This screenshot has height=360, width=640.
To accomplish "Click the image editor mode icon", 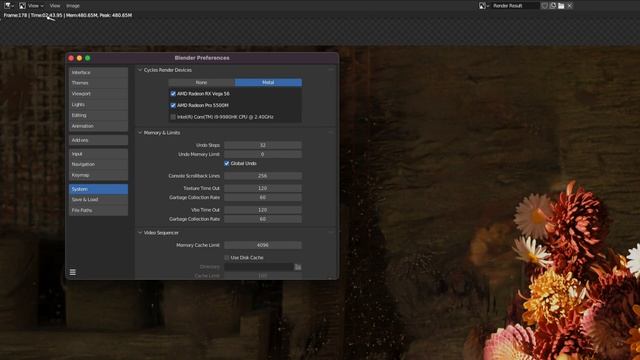I will [x=22, y=6].
